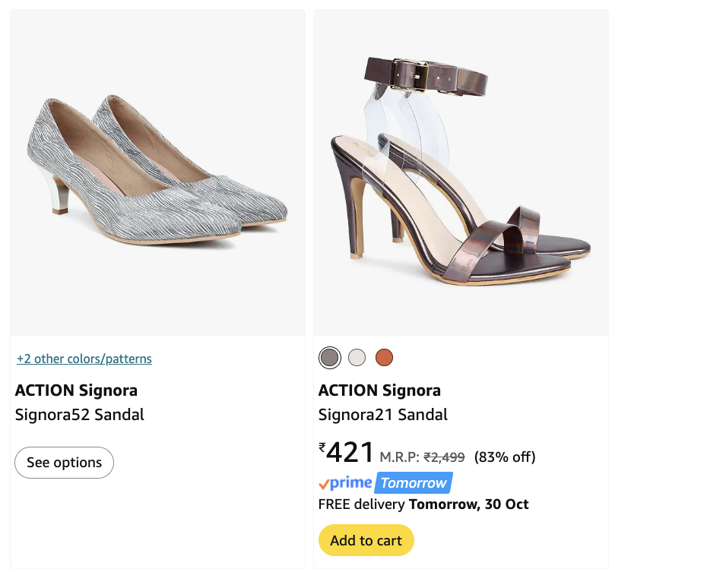Open the grey textured pumps product image
The height and width of the screenshot is (588, 707).
click(x=157, y=172)
